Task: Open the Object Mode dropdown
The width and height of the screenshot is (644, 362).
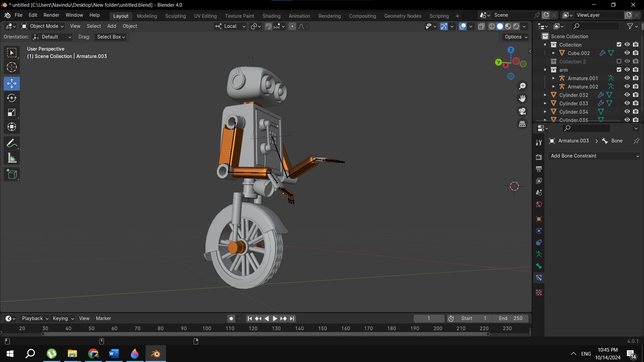Action: pyautogui.click(x=42, y=26)
